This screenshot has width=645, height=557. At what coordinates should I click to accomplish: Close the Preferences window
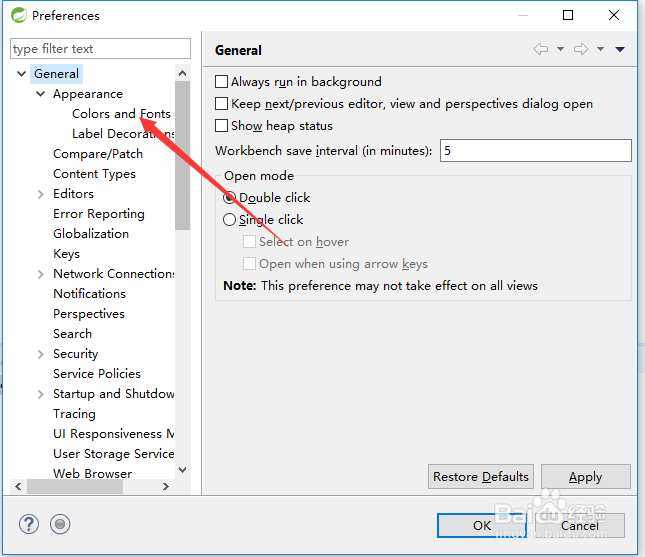click(614, 15)
